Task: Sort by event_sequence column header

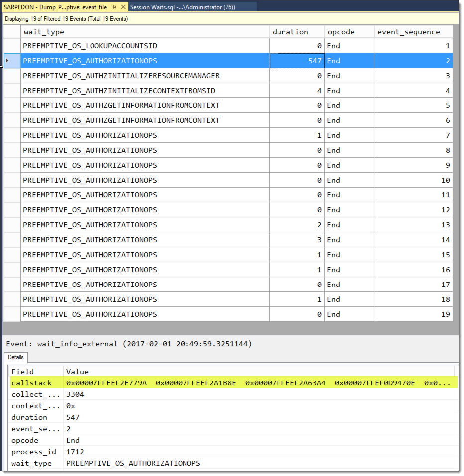Action: click(414, 32)
